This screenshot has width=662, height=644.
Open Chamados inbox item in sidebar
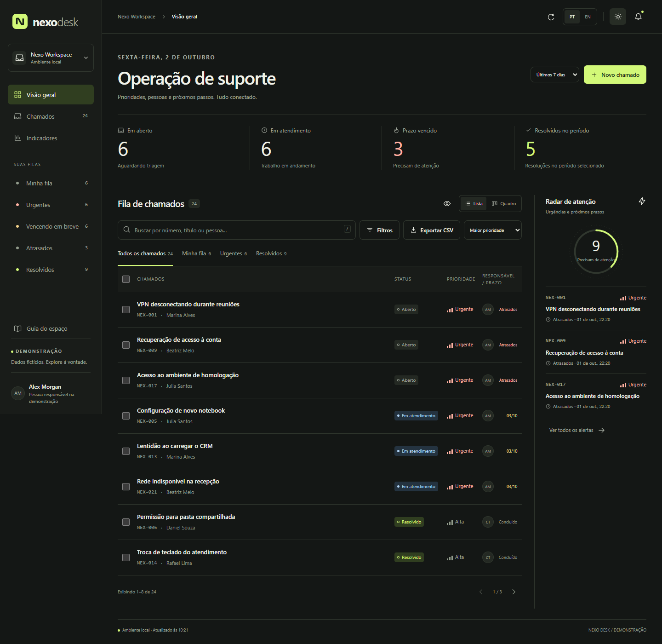pos(51,116)
